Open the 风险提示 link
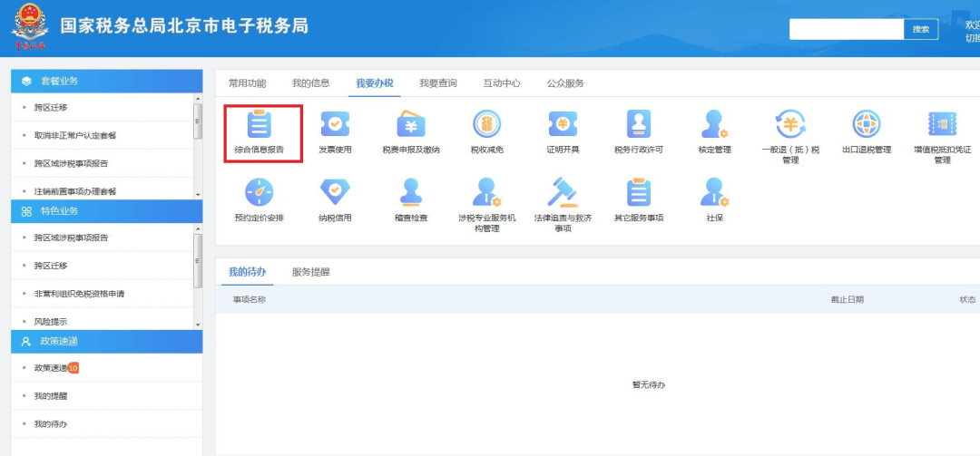 click(51, 322)
